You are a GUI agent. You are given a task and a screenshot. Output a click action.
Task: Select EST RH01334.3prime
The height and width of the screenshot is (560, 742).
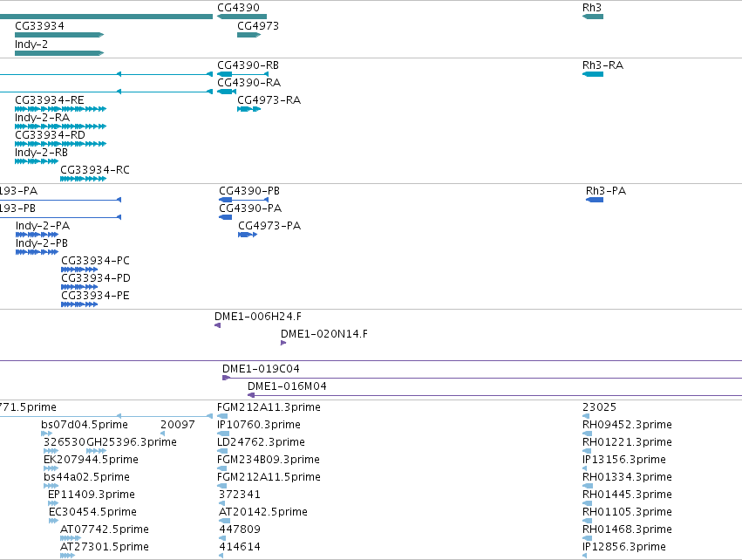588,487
